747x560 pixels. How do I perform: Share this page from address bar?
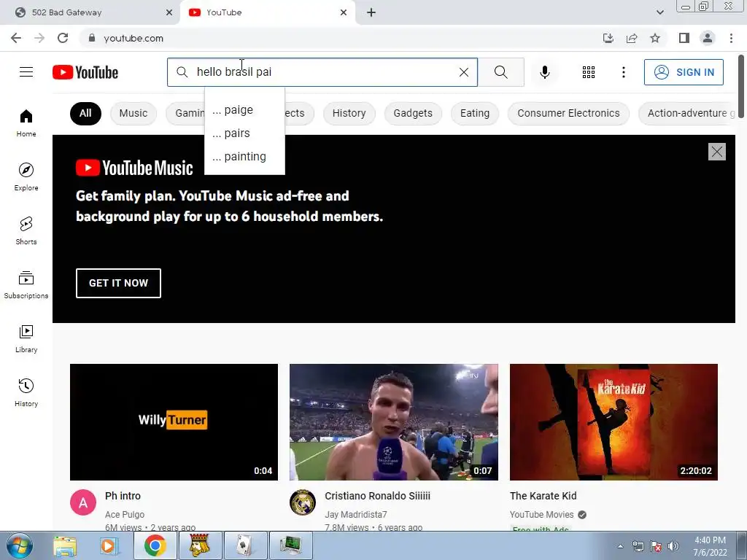coord(632,38)
